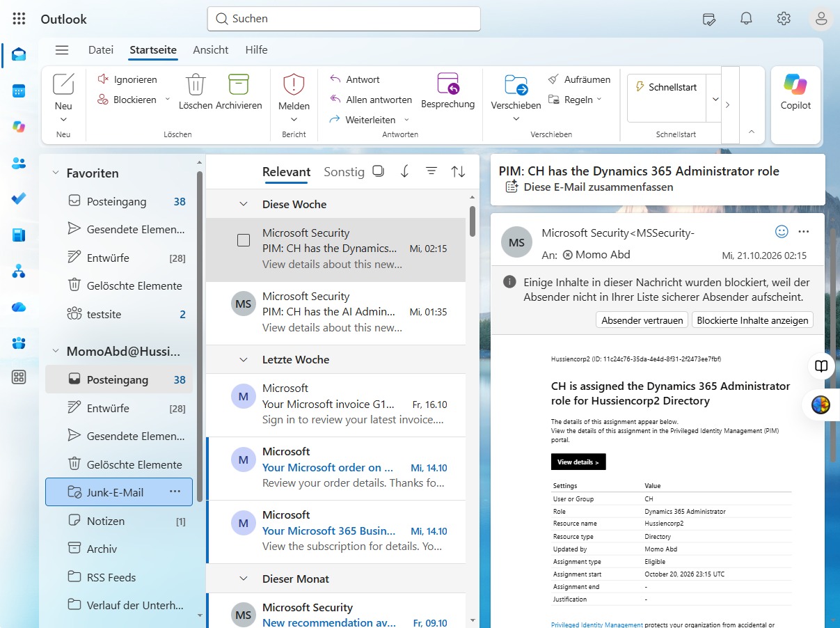Open the Calendar app in the sidebar

pyautogui.click(x=19, y=91)
